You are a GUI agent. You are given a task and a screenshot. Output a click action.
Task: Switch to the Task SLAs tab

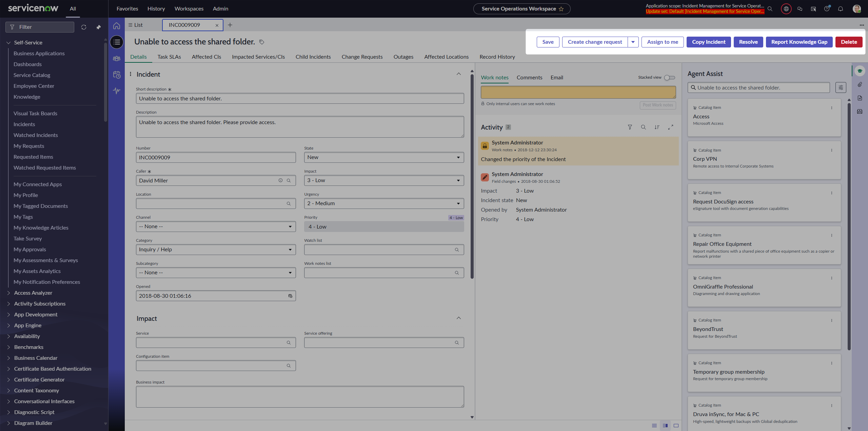pyautogui.click(x=169, y=57)
